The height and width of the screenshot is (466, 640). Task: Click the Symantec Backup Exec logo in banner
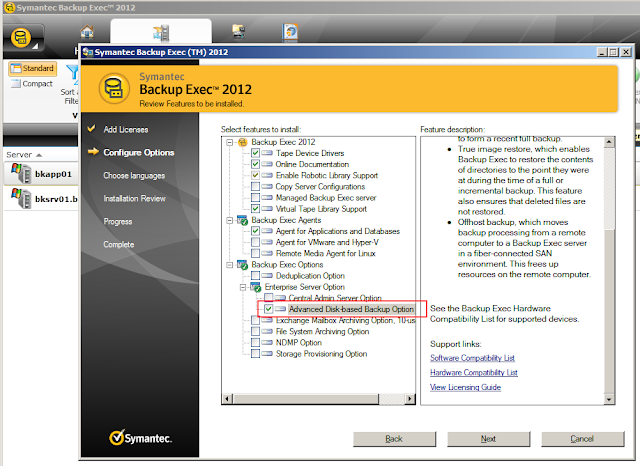point(114,88)
